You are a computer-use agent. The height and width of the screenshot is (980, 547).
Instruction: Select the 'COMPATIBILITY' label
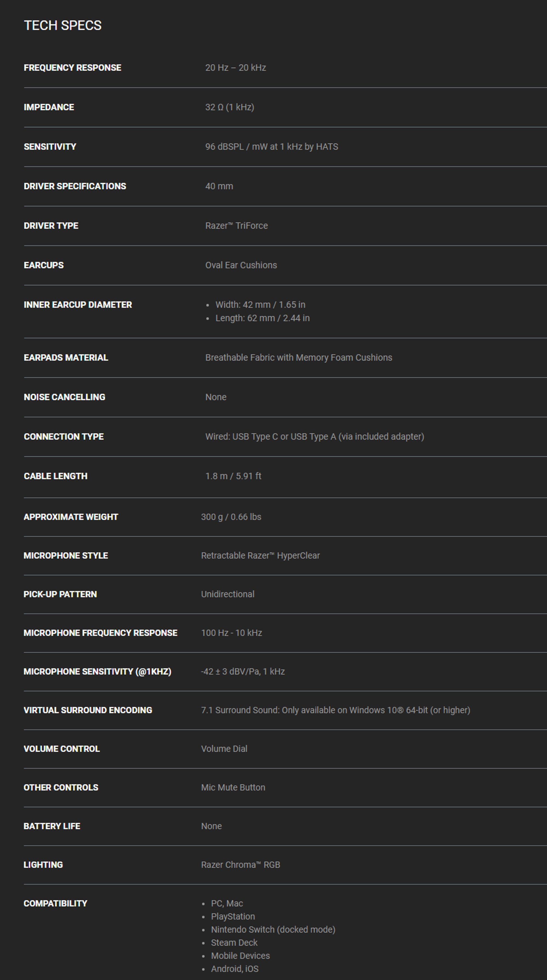point(56,904)
